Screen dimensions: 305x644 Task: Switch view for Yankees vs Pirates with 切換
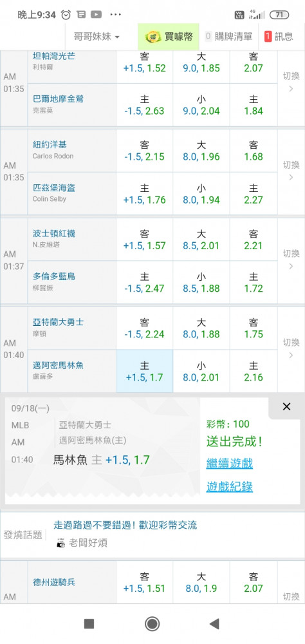pos(291,171)
